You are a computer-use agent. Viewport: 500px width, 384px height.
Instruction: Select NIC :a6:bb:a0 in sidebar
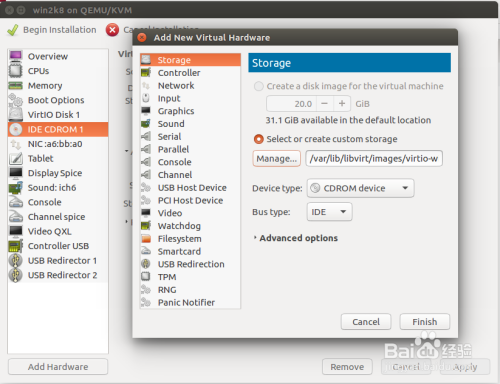coord(58,144)
